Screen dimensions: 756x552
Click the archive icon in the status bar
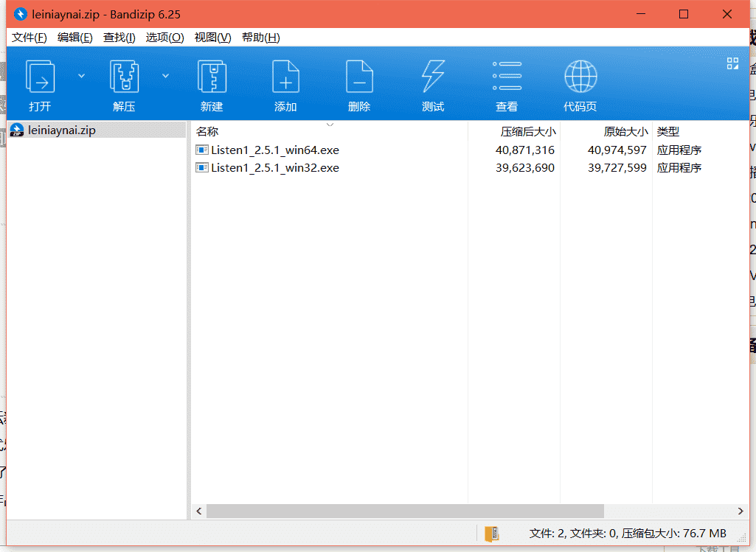pos(492,534)
